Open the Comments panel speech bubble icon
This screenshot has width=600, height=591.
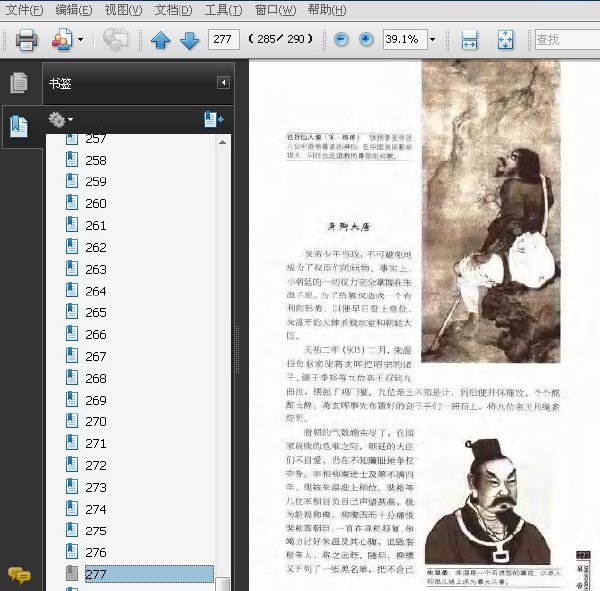coord(19,575)
